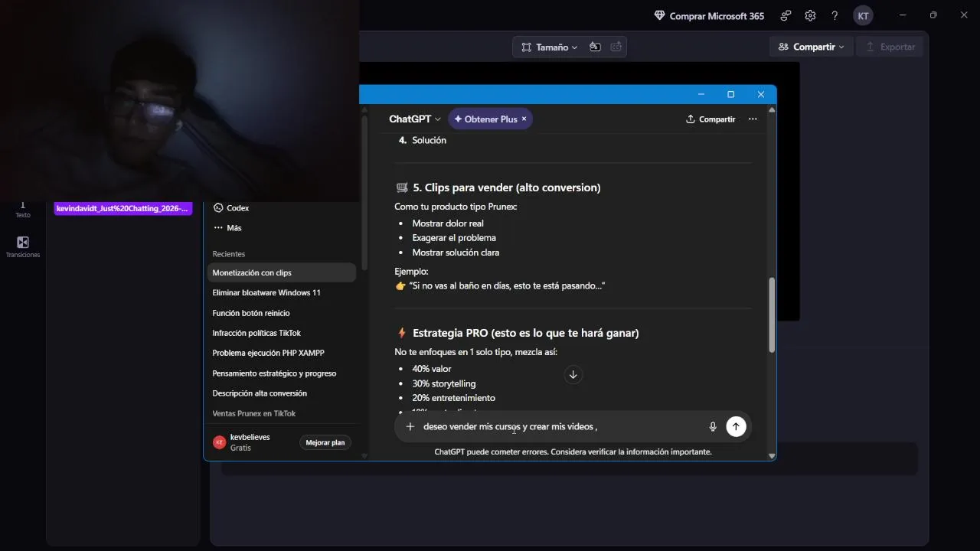980x551 pixels.
Task: Click the scroll-to-bottom arrow button
Action: coord(573,374)
